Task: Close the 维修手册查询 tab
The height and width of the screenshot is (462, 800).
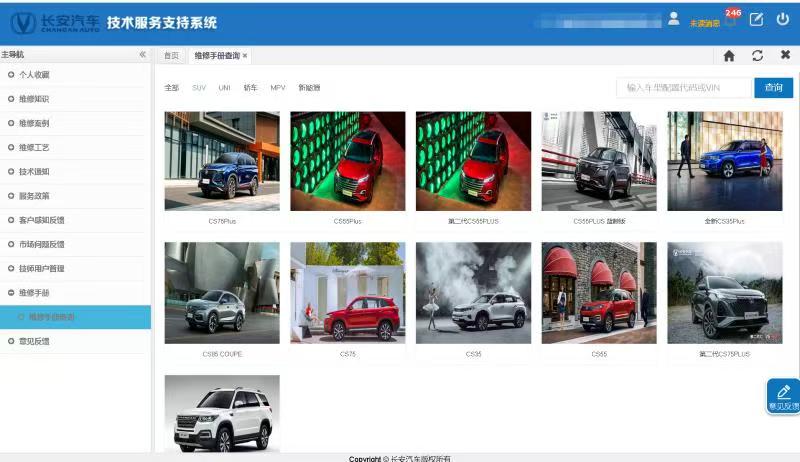Action: (245, 56)
